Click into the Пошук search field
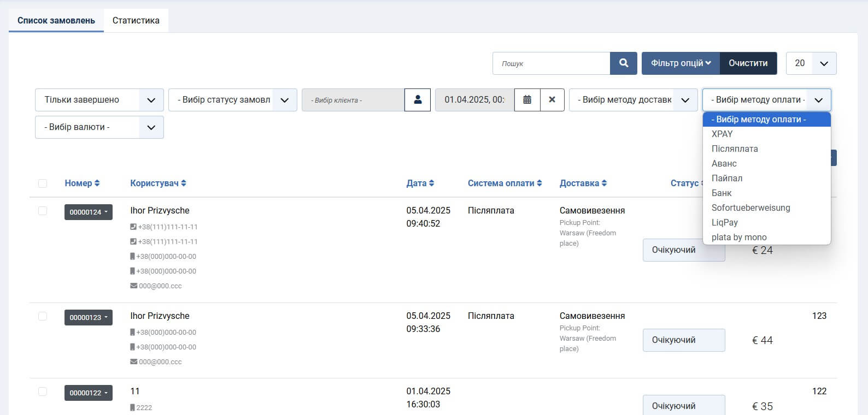This screenshot has height=415, width=868. [x=551, y=63]
